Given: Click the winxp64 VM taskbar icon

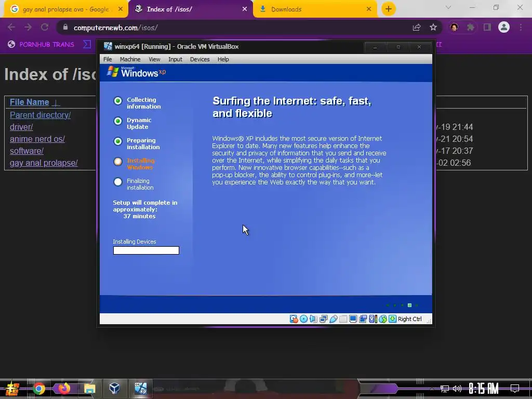Looking at the screenshot, I should pyautogui.click(x=140, y=389).
